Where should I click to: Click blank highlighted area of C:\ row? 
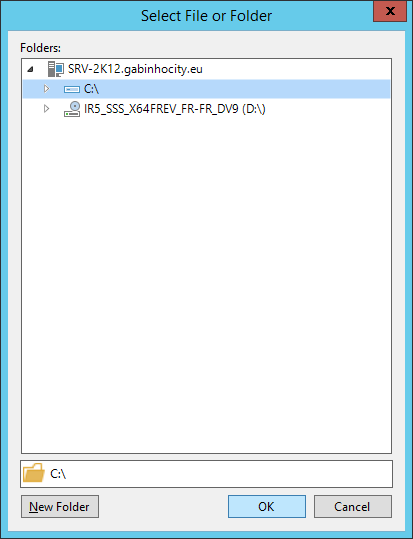click(x=244, y=89)
